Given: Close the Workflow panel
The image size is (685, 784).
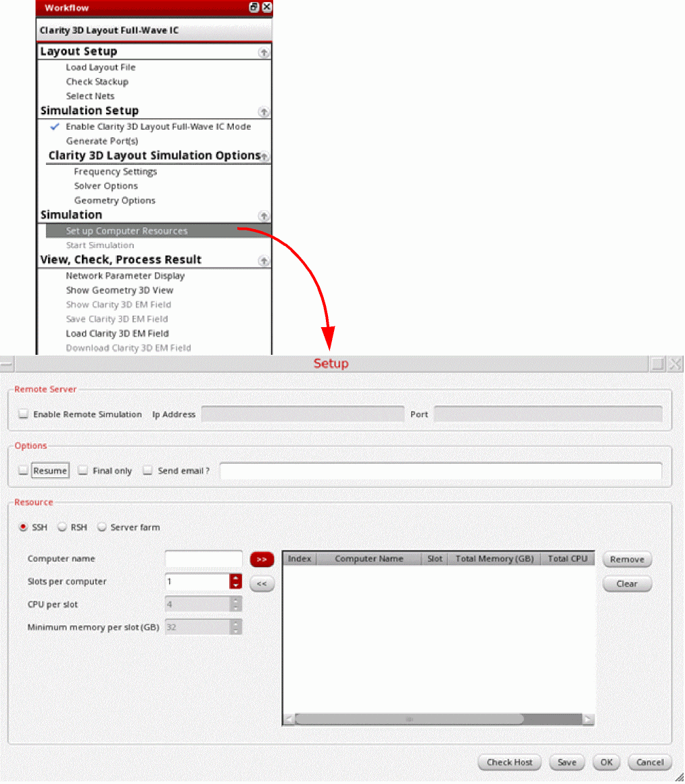Looking at the screenshot, I should coord(266,7).
